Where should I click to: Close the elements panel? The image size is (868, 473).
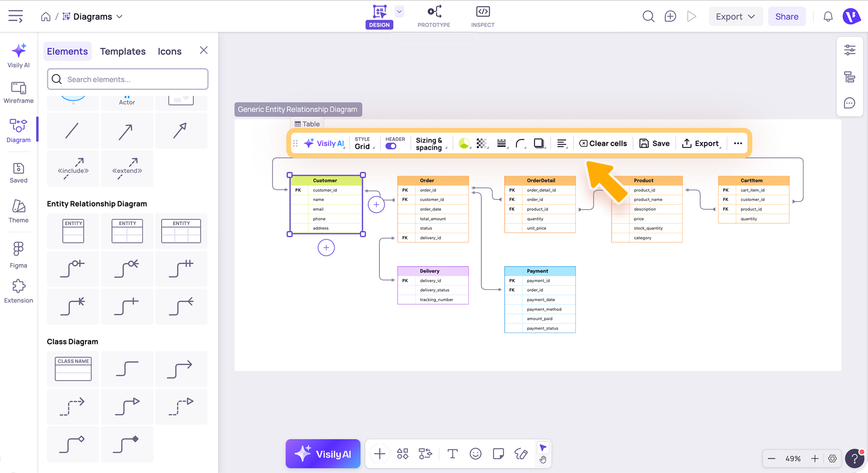204,50
